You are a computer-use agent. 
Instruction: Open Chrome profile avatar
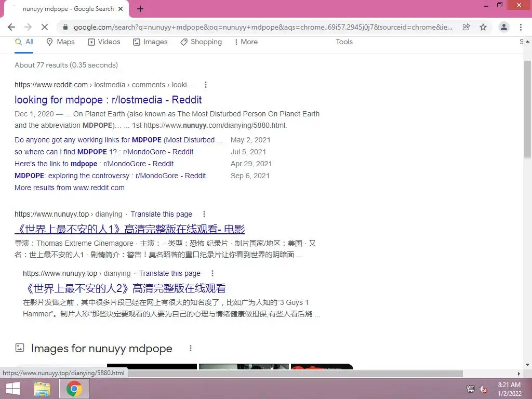click(x=504, y=27)
